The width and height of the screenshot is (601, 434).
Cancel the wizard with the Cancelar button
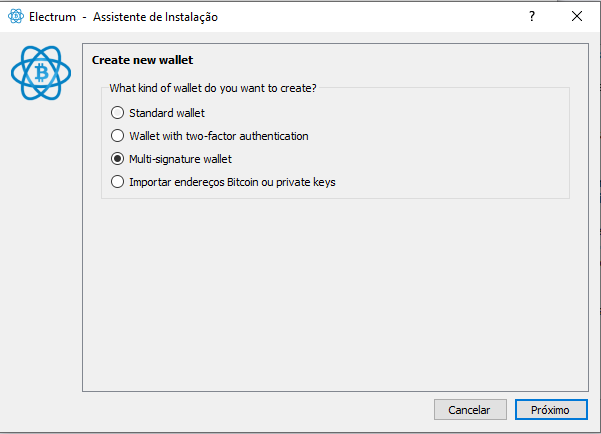(x=470, y=410)
